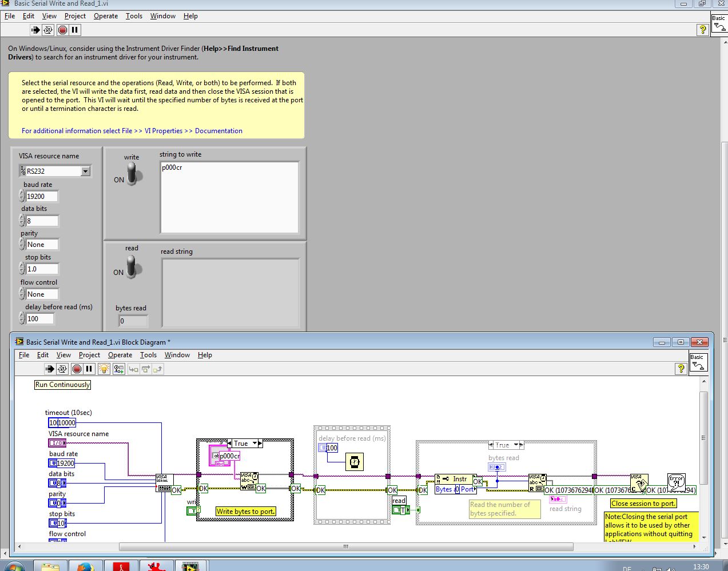Toggle the read switch
Screen dimensions: 728x571
pos(132,266)
